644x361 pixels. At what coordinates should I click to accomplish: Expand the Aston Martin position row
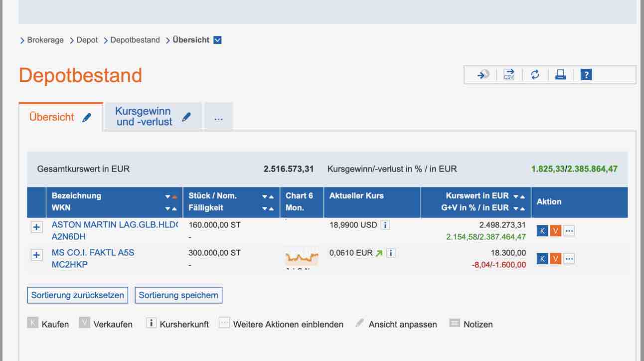coord(36,227)
